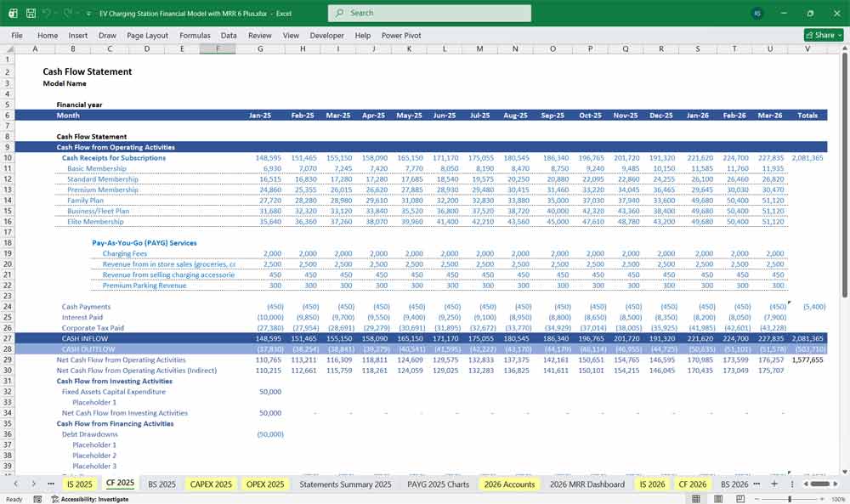Click the Redo icon

(x=66, y=12)
